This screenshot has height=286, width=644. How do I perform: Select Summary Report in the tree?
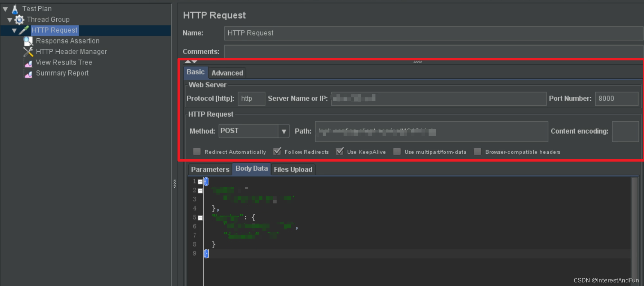click(x=62, y=73)
